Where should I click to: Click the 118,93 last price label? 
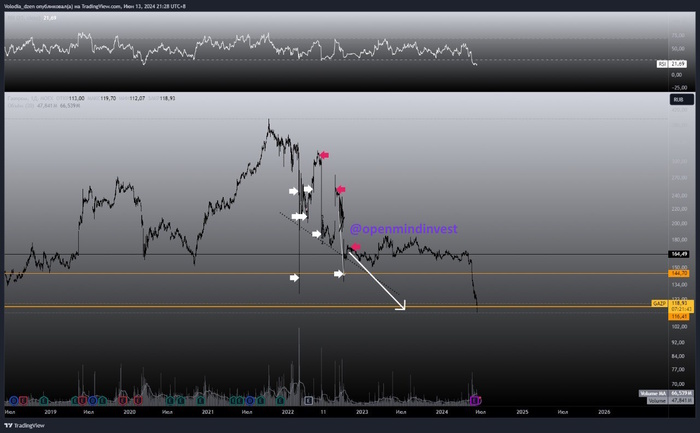click(x=679, y=303)
